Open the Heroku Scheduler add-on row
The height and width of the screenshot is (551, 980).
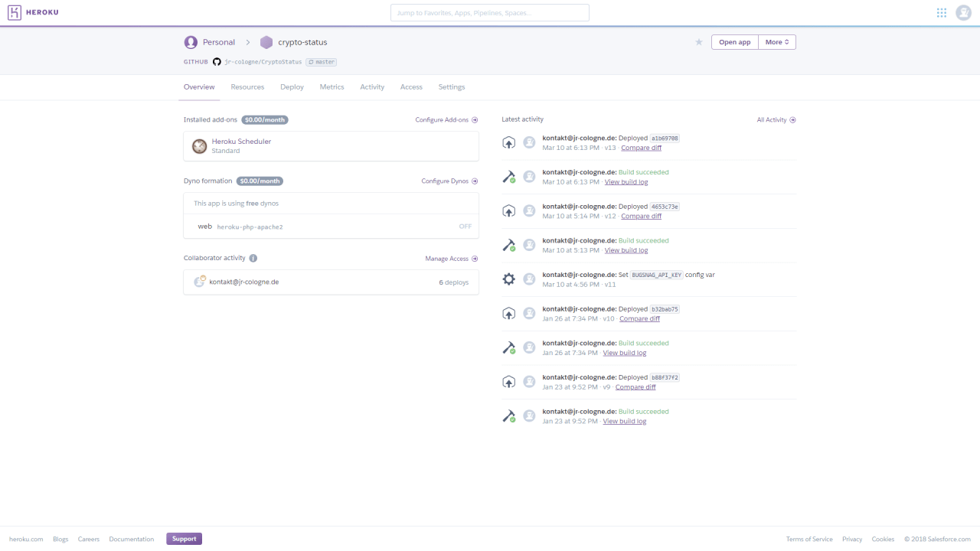(331, 146)
